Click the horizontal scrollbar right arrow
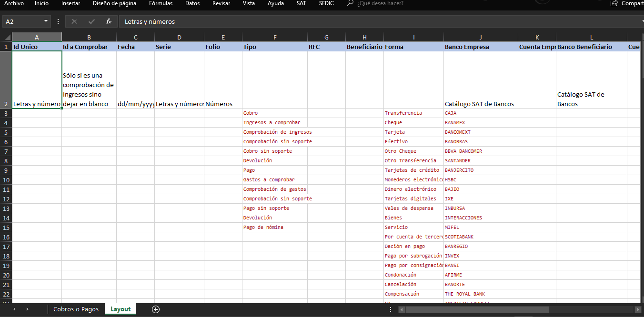The width and height of the screenshot is (644, 317). (637, 309)
